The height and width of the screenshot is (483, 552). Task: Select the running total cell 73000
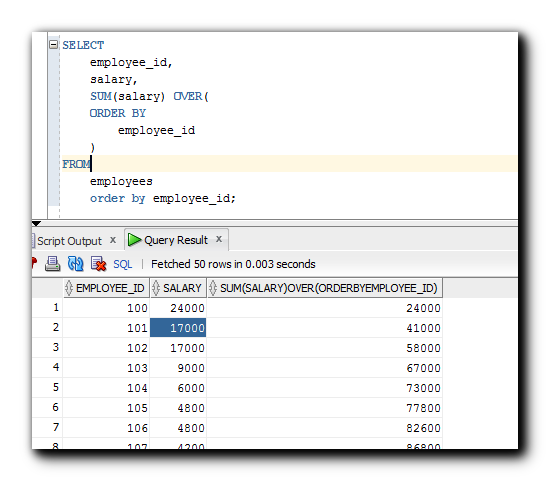[x=325, y=388]
